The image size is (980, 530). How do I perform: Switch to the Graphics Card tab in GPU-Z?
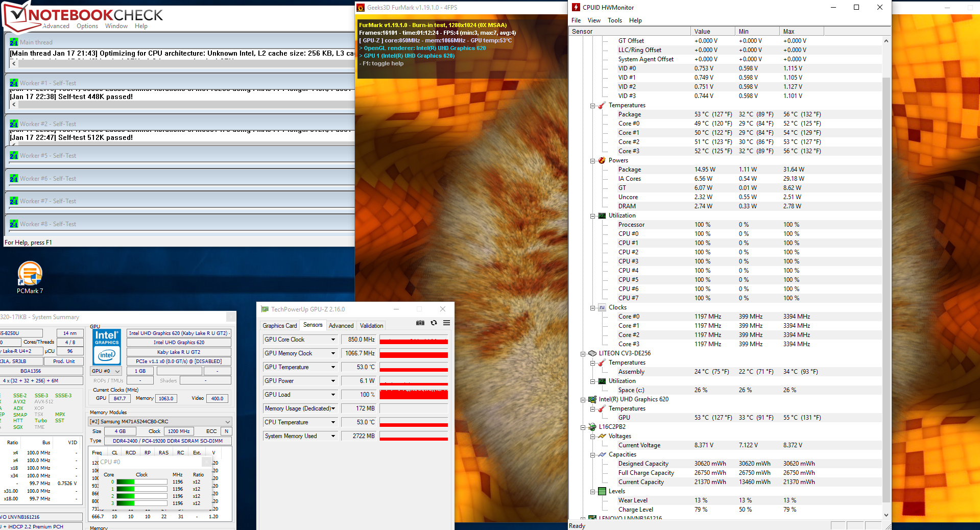(279, 326)
